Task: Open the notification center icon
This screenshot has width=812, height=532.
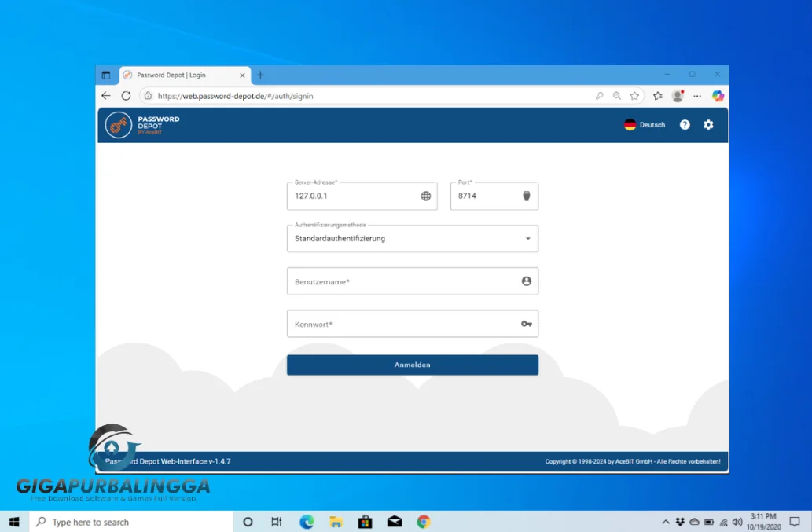Action: 795,522
